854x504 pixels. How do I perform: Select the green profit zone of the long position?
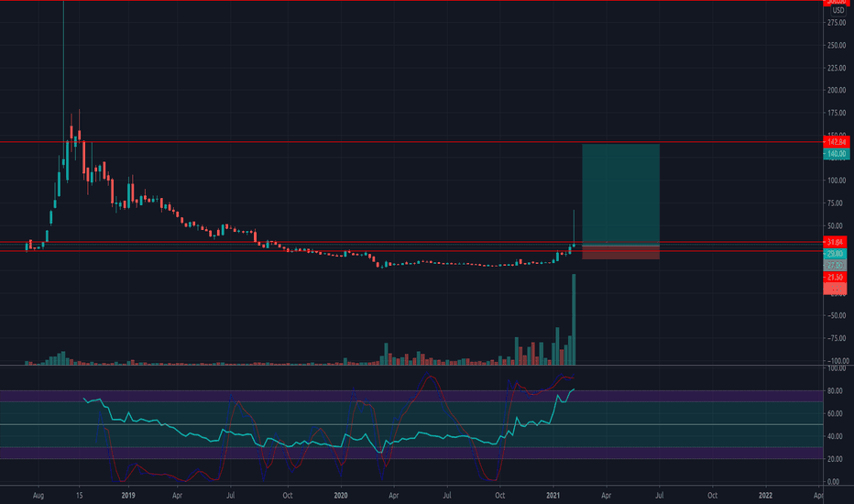click(621, 194)
